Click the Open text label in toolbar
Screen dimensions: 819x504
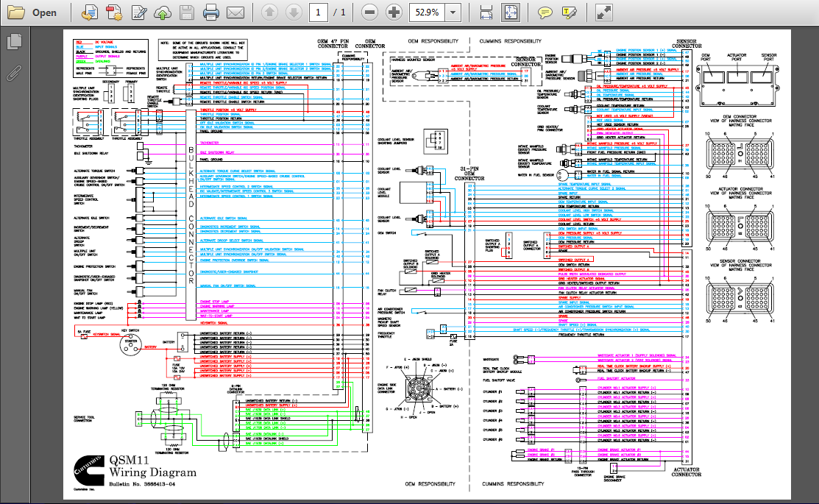click(x=44, y=13)
